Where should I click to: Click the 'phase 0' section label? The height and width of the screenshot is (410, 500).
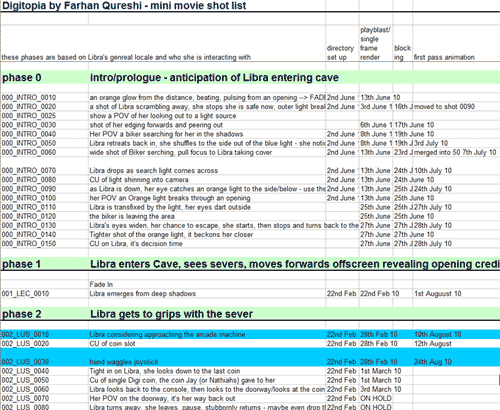tap(22, 78)
